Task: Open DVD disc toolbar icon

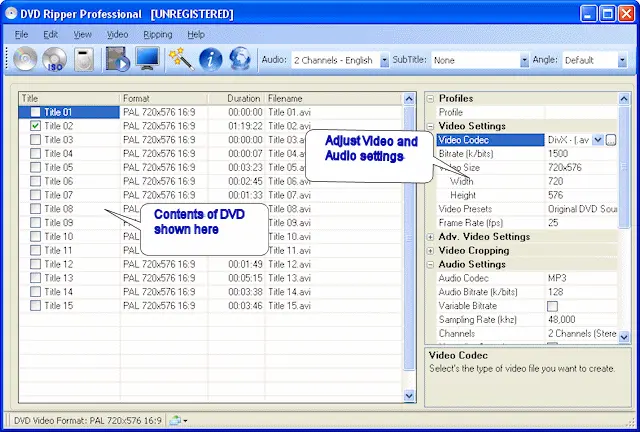Action: (25, 60)
